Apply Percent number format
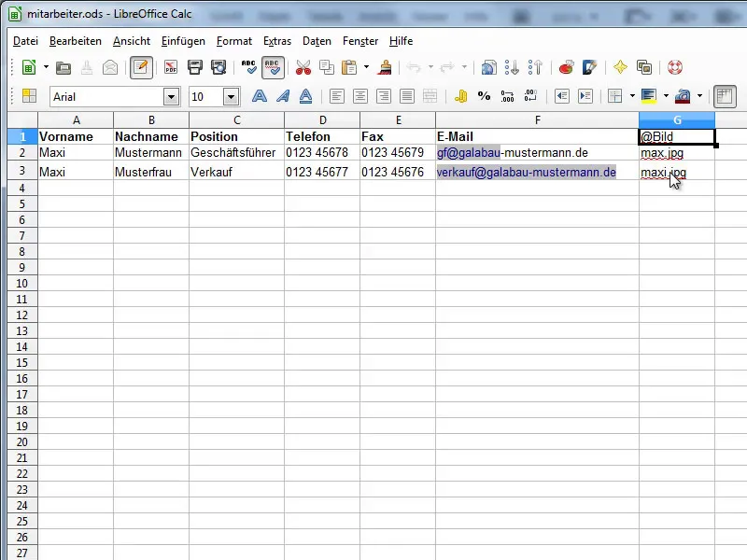Viewport: 747px width, 560px height. [x=484, y=97]
